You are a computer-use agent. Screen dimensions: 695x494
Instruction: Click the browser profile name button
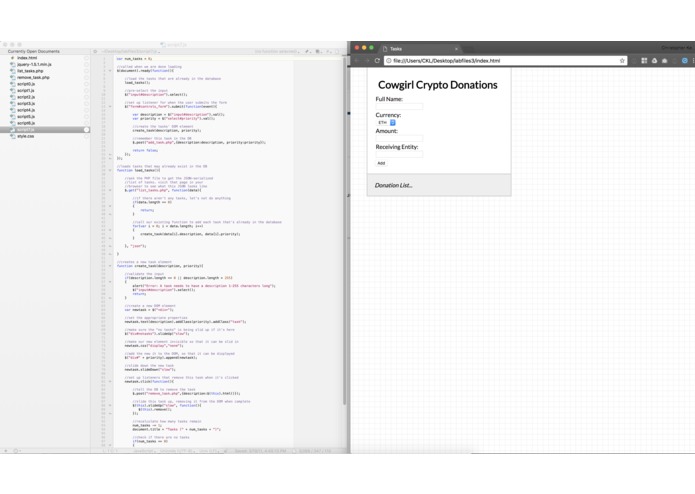coord(677,48)
